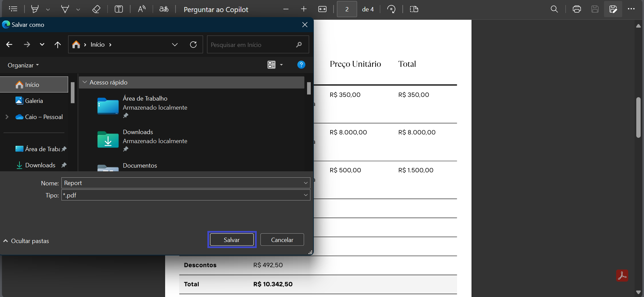
Task: Click the Fit to width icon
Action: (323, 9)
